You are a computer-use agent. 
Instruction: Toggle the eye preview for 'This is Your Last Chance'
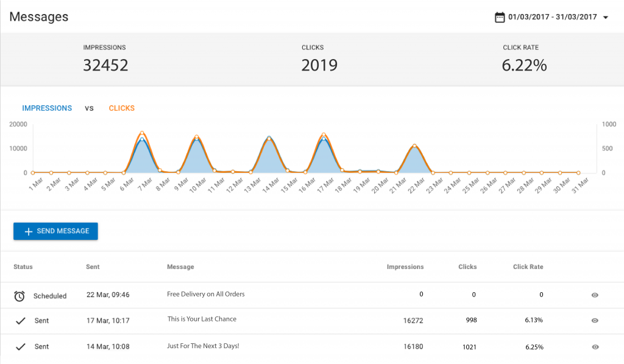click(x=594, y=321)
